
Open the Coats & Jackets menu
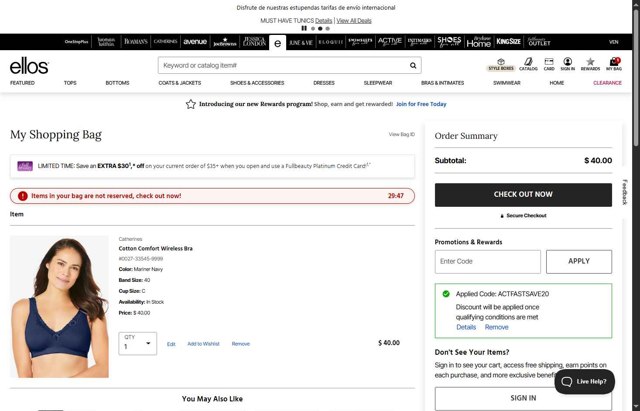[180, 83]
